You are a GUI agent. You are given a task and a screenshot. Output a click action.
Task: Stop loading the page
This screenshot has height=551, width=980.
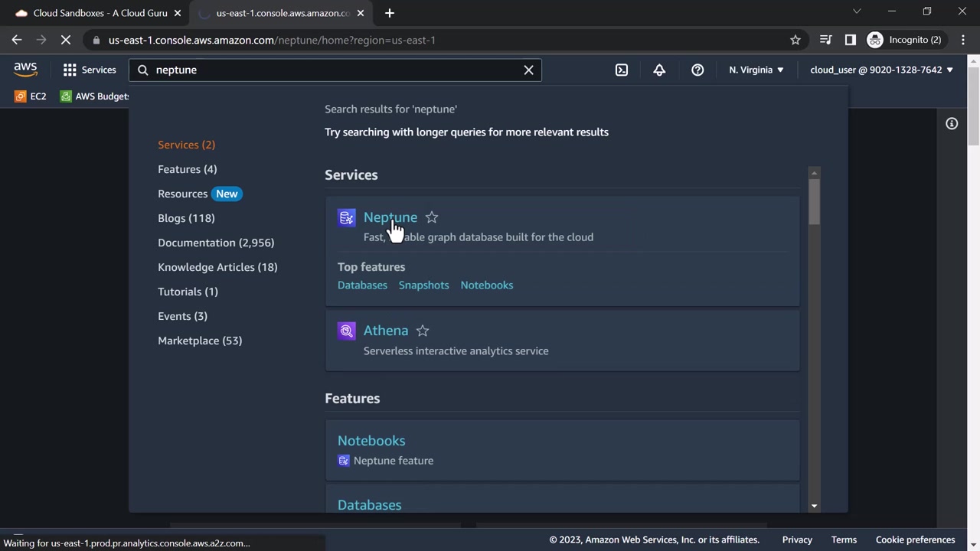point(66,40)
